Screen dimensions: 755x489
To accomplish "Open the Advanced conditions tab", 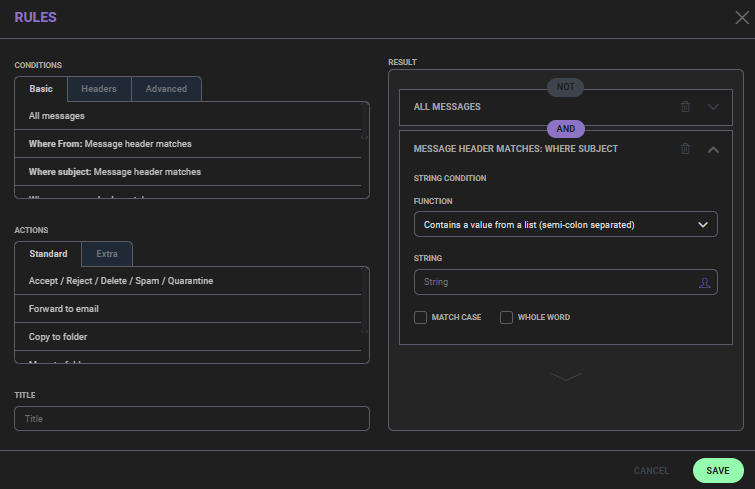I will pyautogui.click(x=166, y=89).
